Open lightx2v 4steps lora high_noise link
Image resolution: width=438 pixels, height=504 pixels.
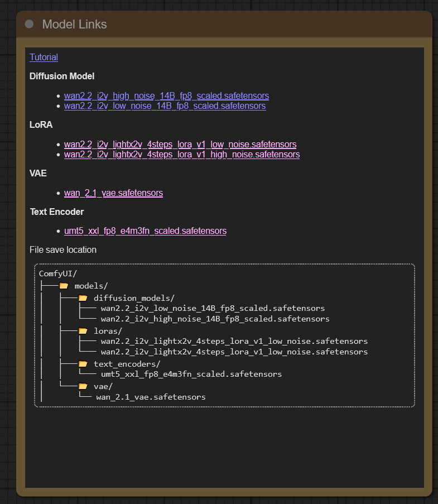(x=182, y=154)
